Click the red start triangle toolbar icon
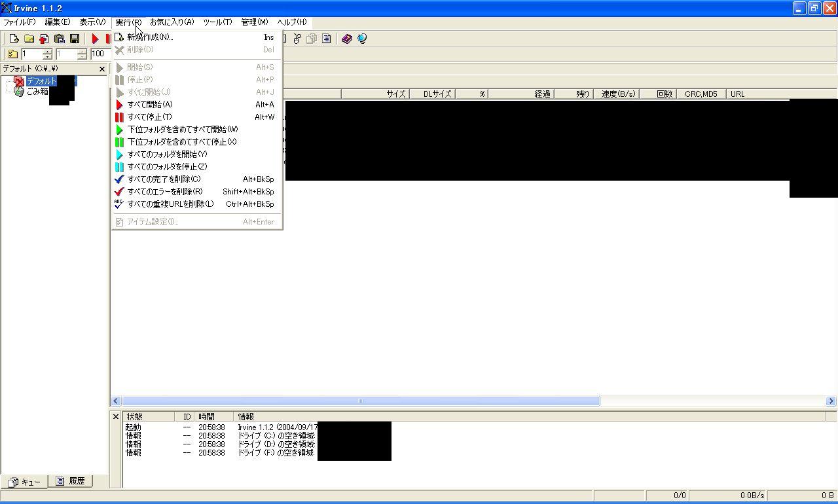The width and height of the screenshot is (838, 504). (95, 39)
